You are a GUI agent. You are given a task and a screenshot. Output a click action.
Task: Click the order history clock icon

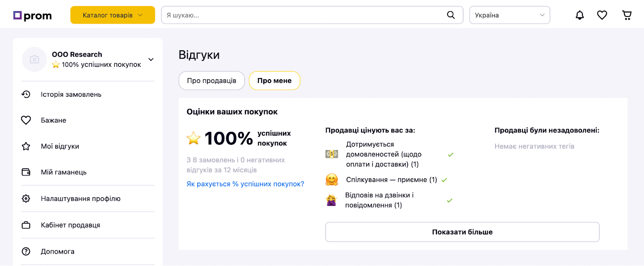pyautogui.click(x=26, y=94)
